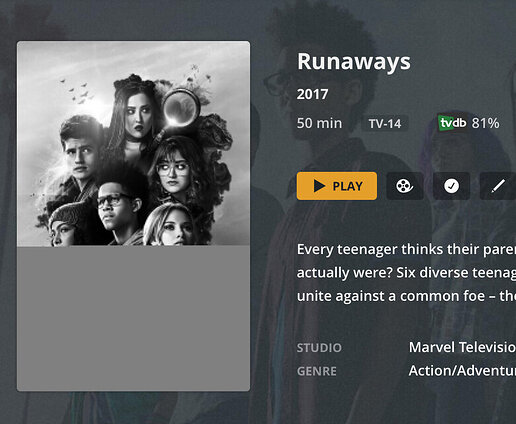This screenshot has height=424, width=516.
Task: Click the gray area below poster image
Action: (x=133, y=319)
